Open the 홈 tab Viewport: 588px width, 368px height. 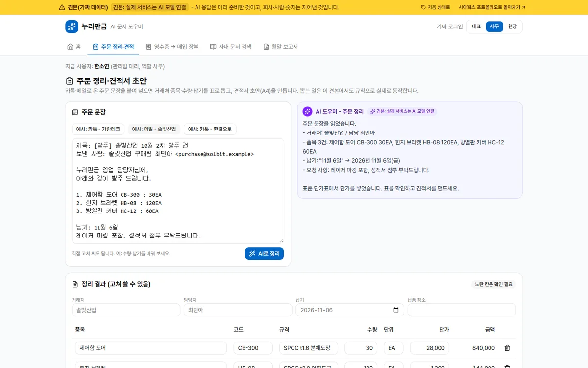[x=74, y=47]
